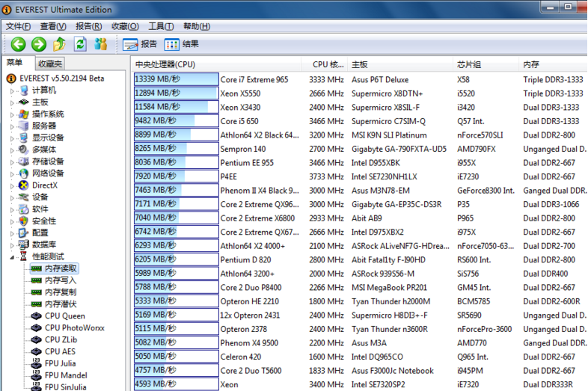
Task: Select the 计算机 tree item
Action: (x=44, y=90)
